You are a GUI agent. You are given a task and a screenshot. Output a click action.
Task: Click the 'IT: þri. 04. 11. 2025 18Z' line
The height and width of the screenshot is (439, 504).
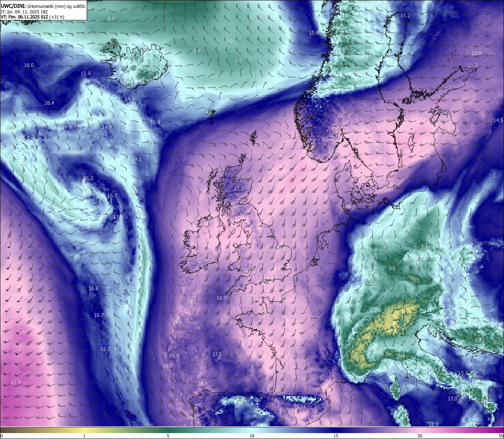[x=24, y=11]
